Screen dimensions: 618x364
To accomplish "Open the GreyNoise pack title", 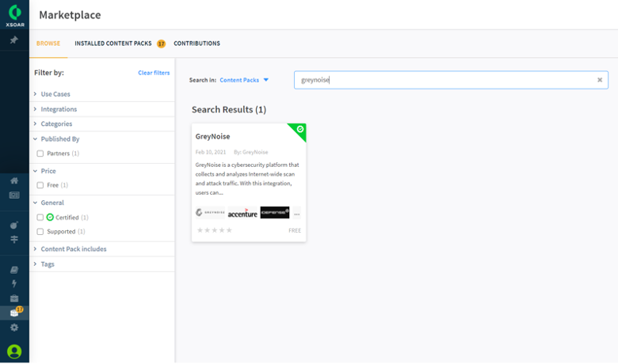I will click(x=212, y=137).
